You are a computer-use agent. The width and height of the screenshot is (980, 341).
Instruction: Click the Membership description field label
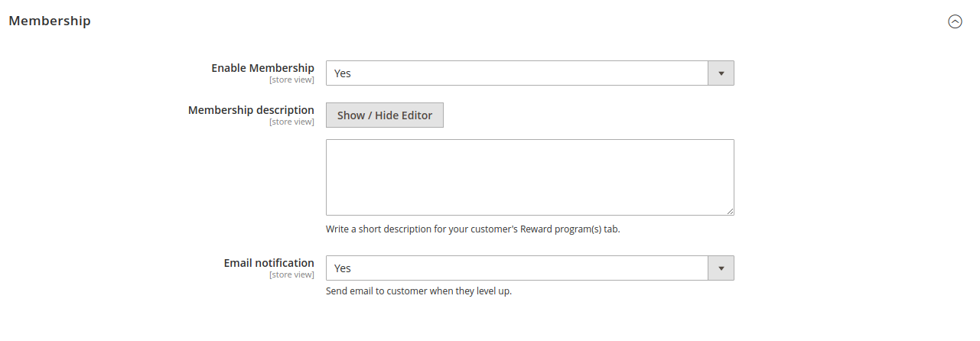251,110
